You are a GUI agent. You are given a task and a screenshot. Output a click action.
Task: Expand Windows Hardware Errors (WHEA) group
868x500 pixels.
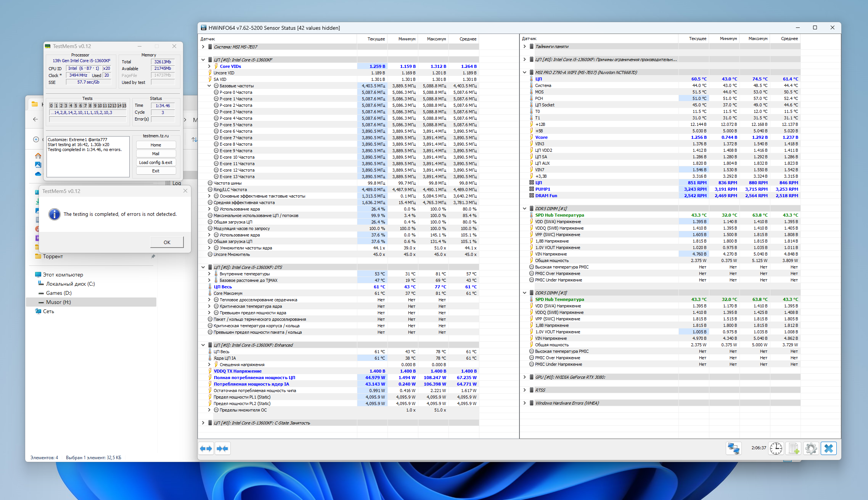(x=525, y=403)
